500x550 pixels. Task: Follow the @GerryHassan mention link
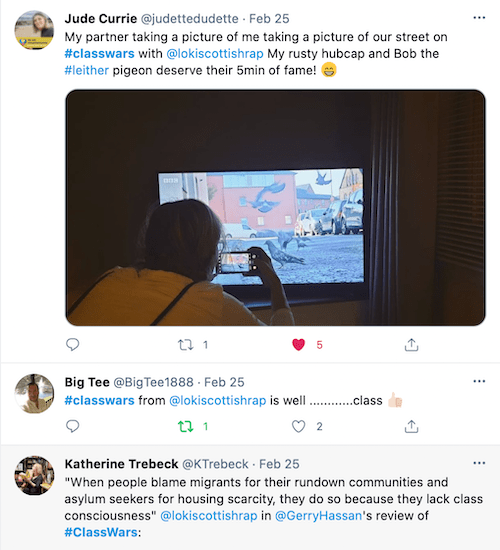(318, 516)
